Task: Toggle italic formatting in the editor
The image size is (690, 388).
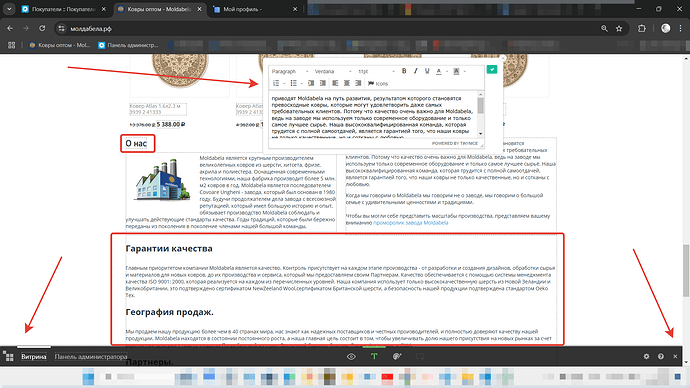Action: point(415,71)
